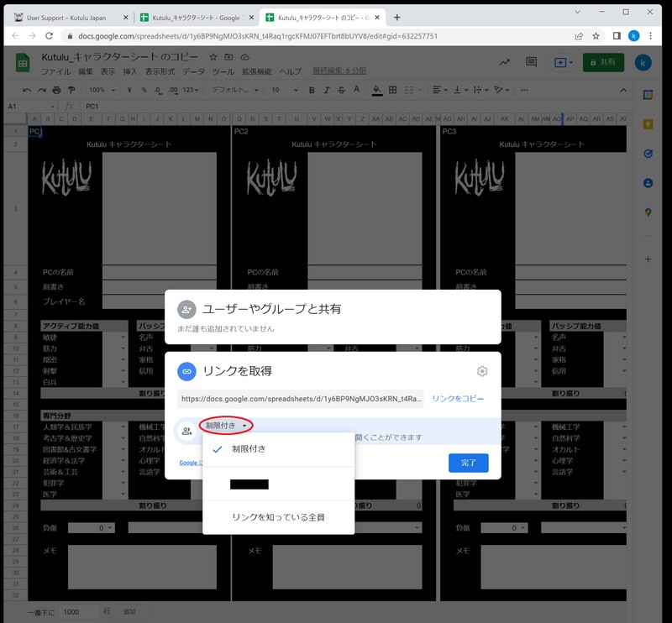Image resolution: width=672 pixels, height=623 pixels.
Task: Click the rows count field showing 1000
Action: [78, 612]
